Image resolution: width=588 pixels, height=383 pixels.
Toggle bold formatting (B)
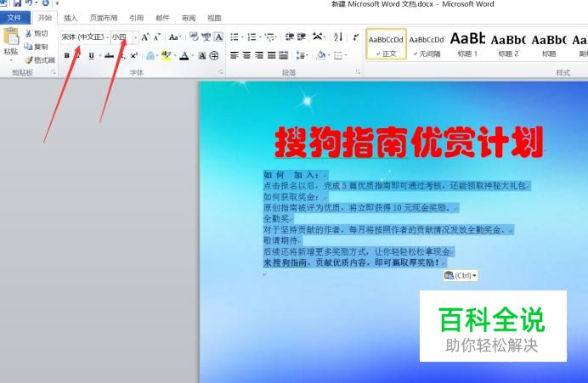coord(67,56)
